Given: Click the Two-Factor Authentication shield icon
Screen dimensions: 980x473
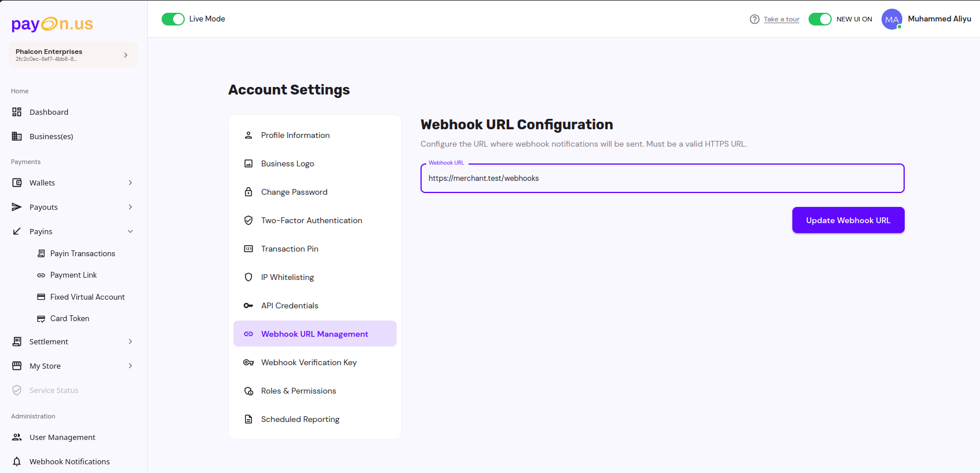Looking at the screenshot, I should [248, 220].
